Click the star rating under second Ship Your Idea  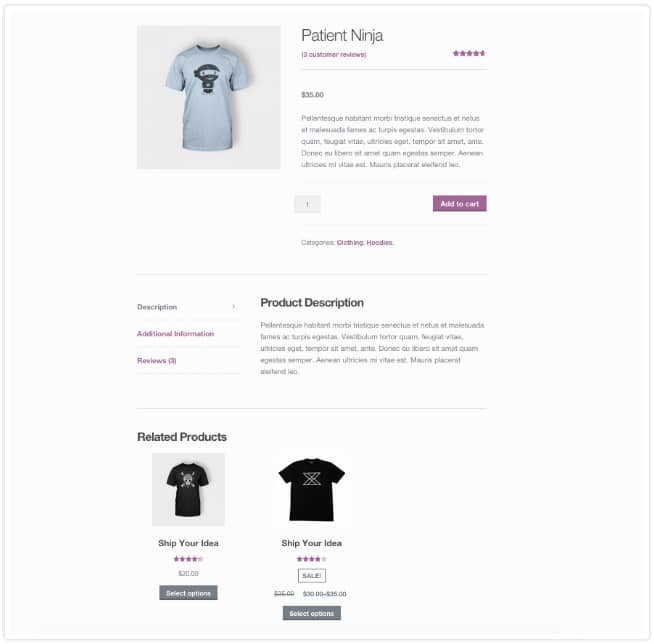312,559
